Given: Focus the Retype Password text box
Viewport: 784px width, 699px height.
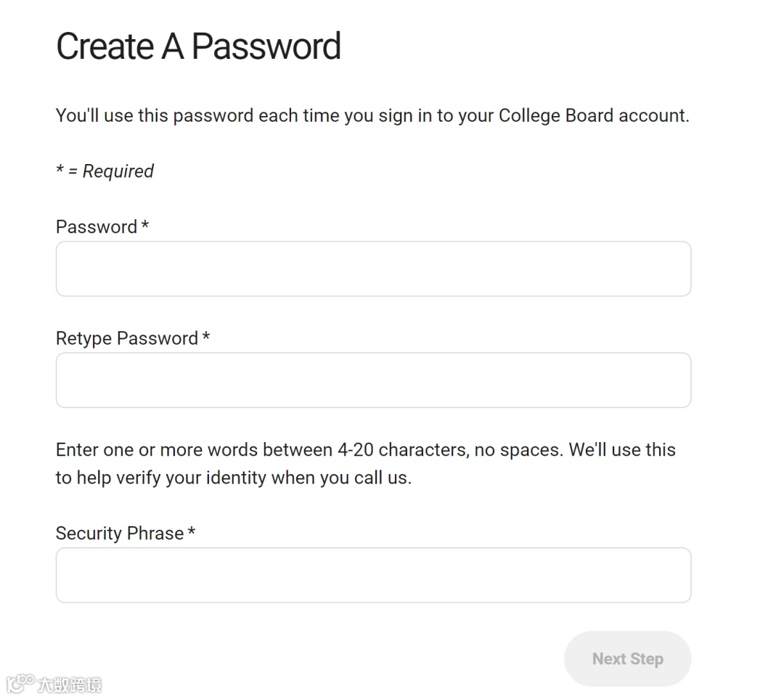Looking at the screenshot, I should 373,380.
